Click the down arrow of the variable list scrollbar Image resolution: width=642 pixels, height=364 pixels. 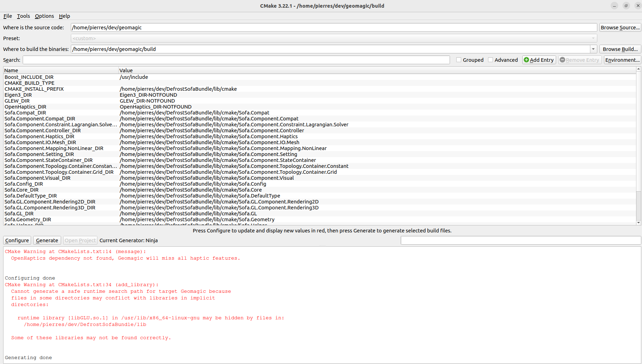[639, 222]
